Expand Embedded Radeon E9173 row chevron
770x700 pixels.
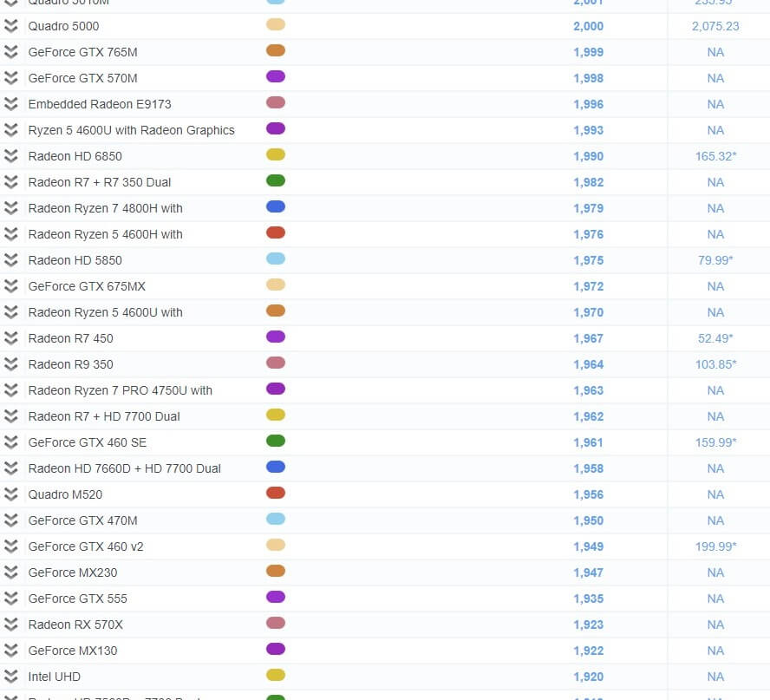10,104
